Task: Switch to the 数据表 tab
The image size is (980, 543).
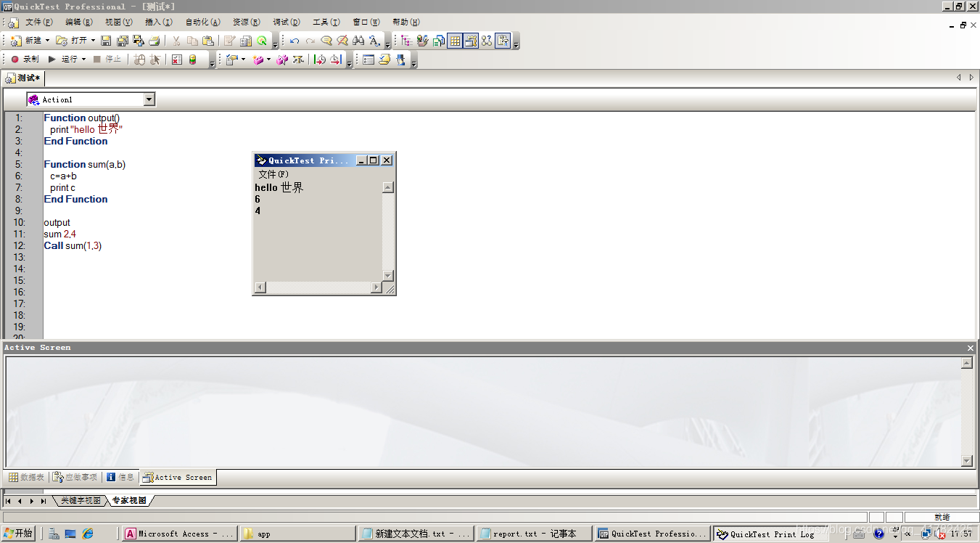Action: (27, 477)
